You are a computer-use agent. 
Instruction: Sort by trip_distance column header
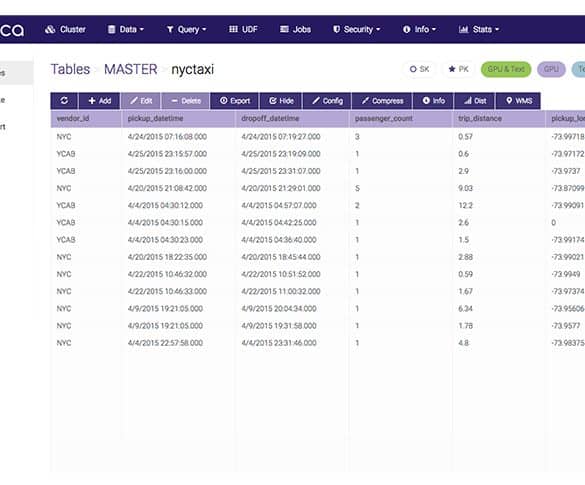click(x=499, y=119)
